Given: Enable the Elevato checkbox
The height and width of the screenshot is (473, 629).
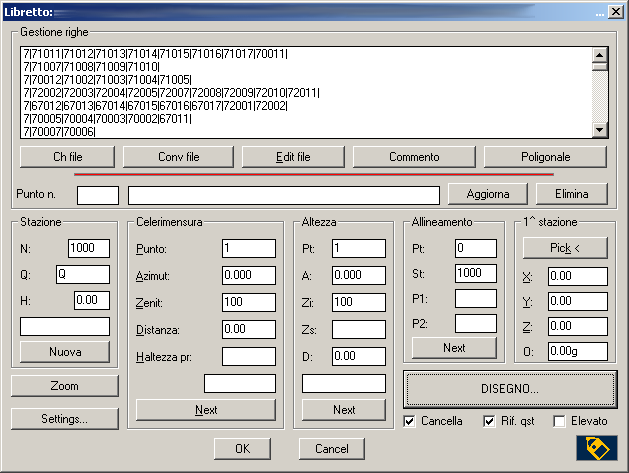Looking at the screenshot, I should coord(559,421).
